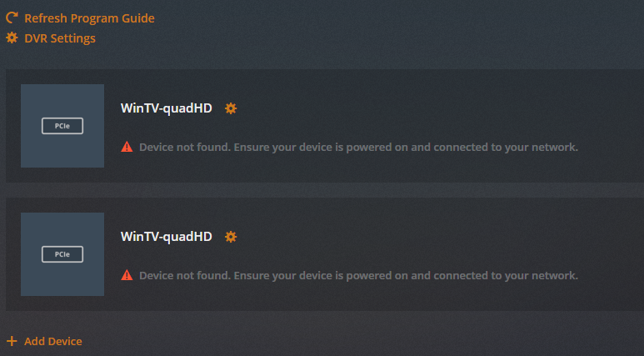The image size is (644, 356).
Task: Click the plus icon beside Add Device
Action: pyautogui.click(x=12, y=341)
